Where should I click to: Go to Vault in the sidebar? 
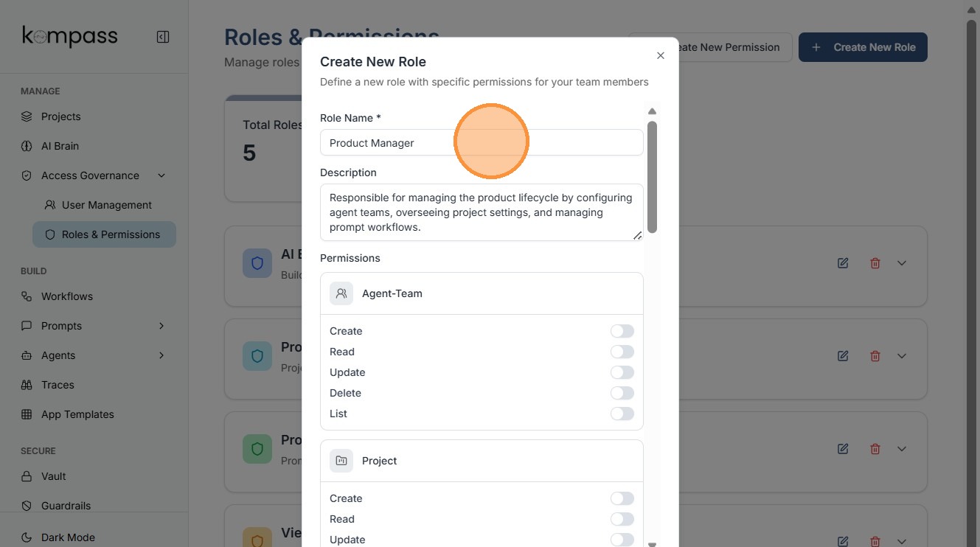pyautogui.click(x=53, y=476)
